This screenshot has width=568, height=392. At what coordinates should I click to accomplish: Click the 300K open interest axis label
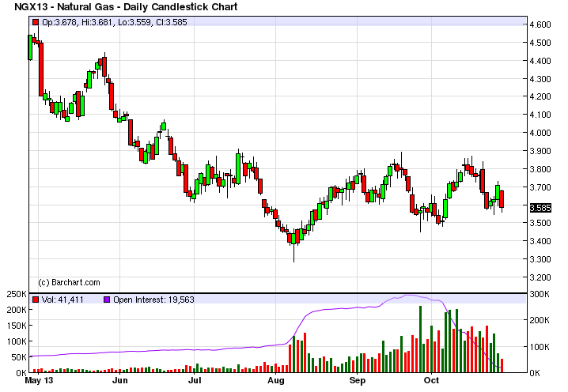(540, 294)
